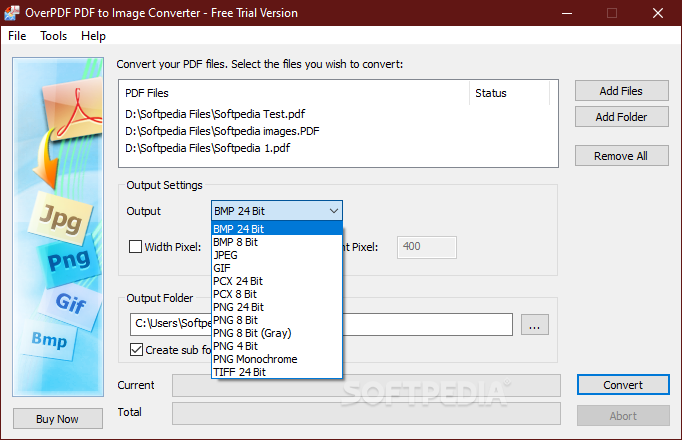The width and height of the screenshot is (682, 440).
Task: Choose GIF from the output list
Action: point(277,268)
